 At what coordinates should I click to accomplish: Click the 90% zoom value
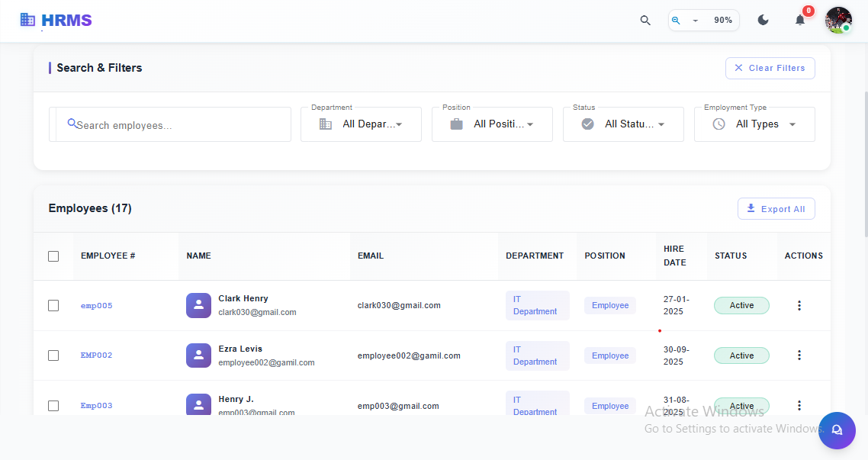[x=723, y=20]
